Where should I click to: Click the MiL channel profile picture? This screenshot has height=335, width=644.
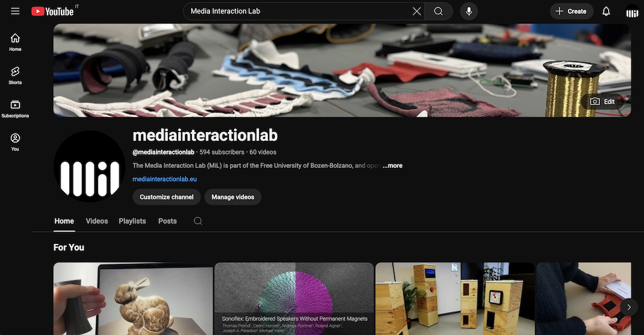89,166
